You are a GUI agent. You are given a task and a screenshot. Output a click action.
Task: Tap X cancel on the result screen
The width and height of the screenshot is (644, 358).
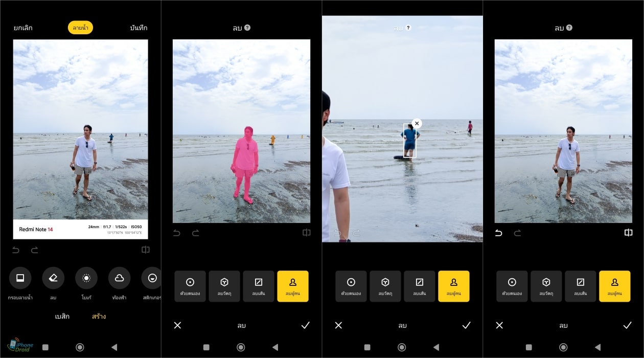pos(499,325)
